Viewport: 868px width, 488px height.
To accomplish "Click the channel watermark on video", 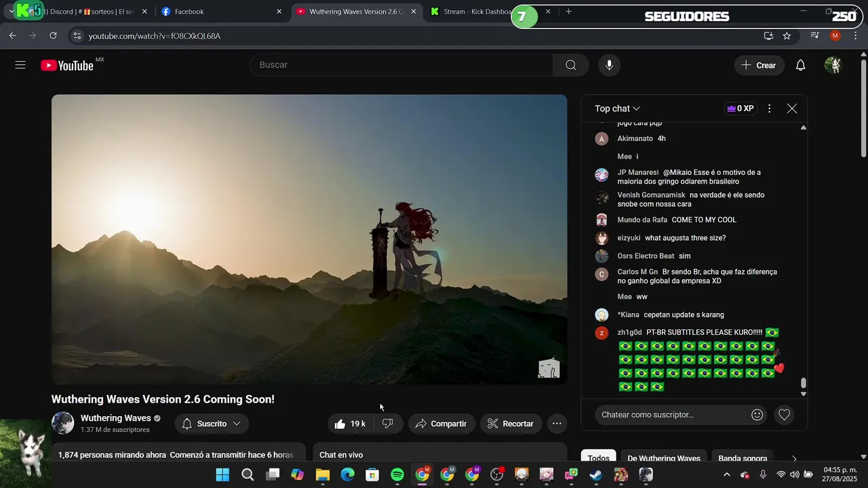I will click(x=549, y=368).
